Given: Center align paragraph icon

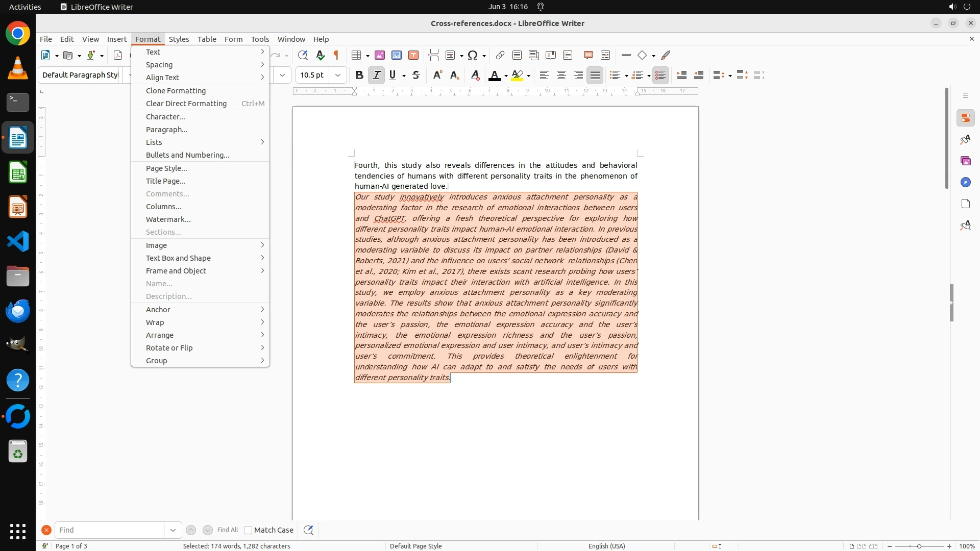Looking at the screenshot, I should click(x=561, y=76).
